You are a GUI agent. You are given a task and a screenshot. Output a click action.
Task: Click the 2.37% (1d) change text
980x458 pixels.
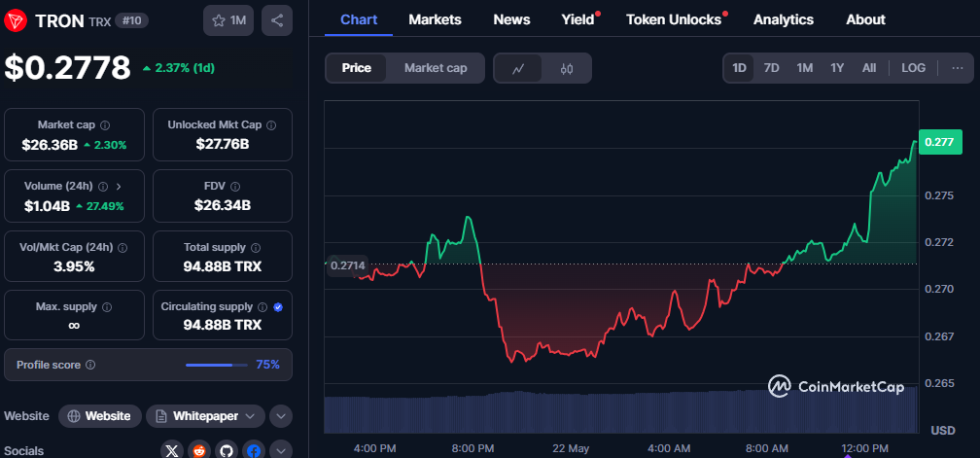click(178, 68)
